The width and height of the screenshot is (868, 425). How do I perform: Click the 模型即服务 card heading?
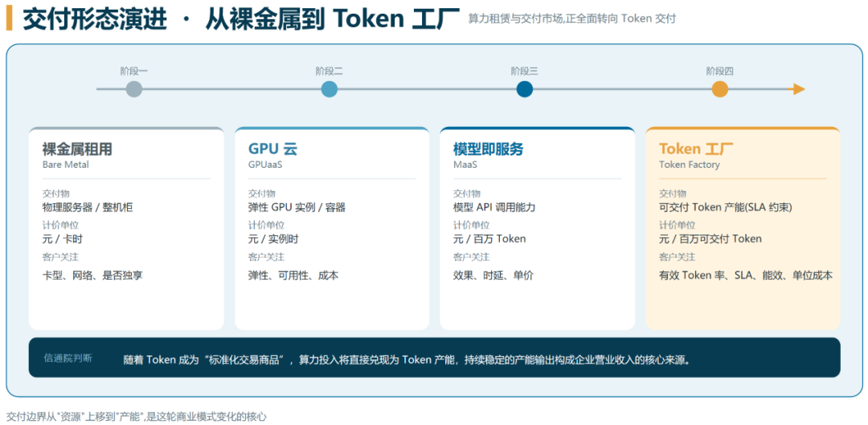coord(489,149)
